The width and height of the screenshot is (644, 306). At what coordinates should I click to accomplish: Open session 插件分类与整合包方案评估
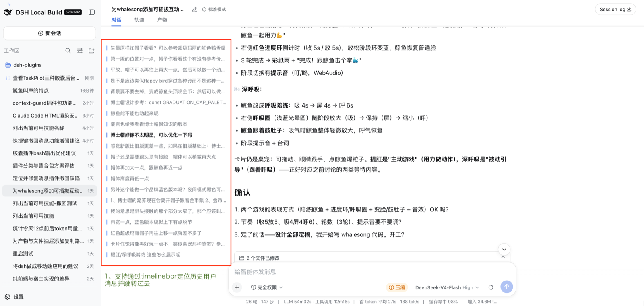pos(50,166)
